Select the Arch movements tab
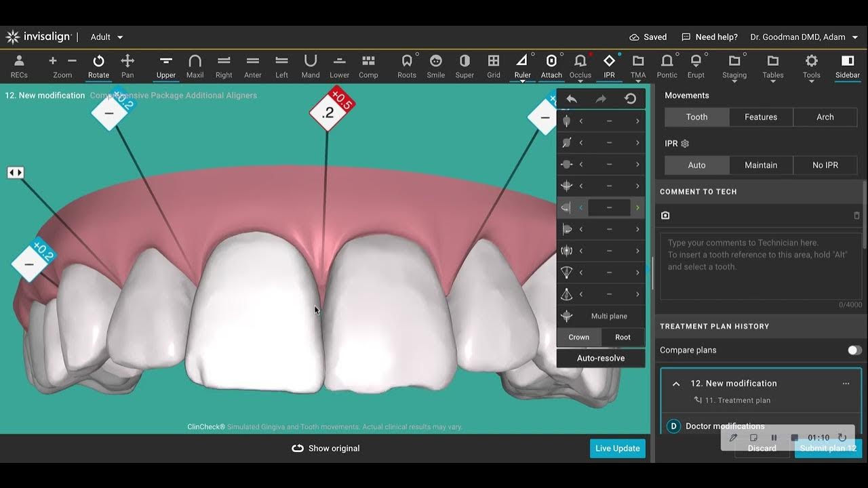Image resolution: width=868 pixels, height=488 pixels. point(825,117)
